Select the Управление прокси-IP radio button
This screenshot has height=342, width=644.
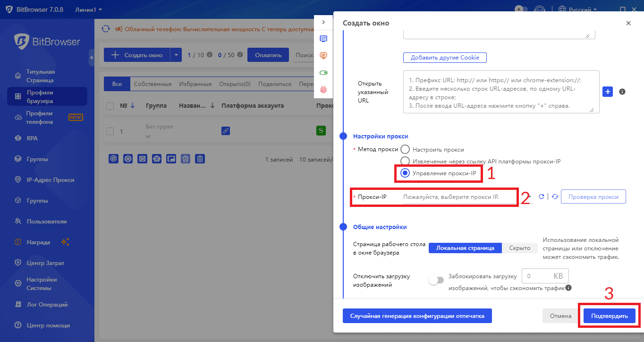coord(405,173)
